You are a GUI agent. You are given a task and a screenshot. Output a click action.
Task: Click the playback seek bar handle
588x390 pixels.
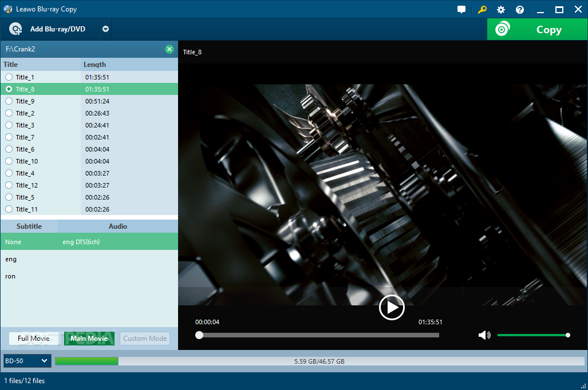point(199,335)
